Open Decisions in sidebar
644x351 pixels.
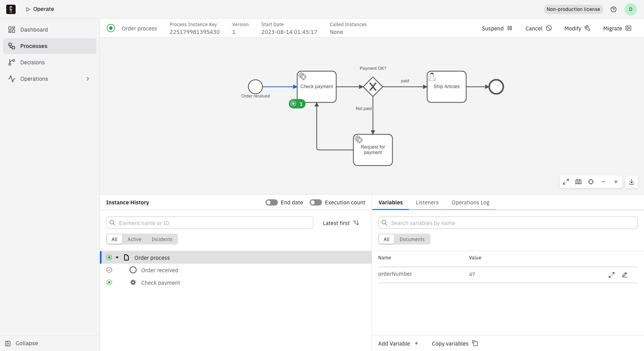(x=50, y=62)
